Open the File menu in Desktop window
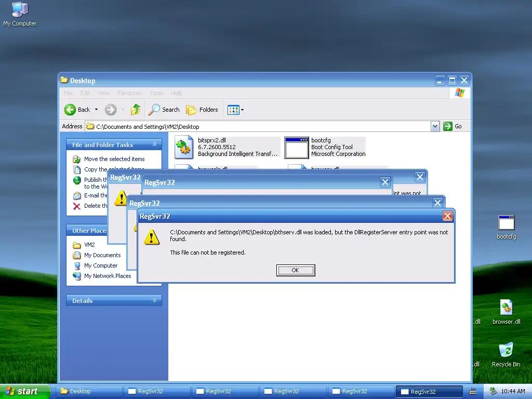 pyautogui.click(x=68, y=93)
